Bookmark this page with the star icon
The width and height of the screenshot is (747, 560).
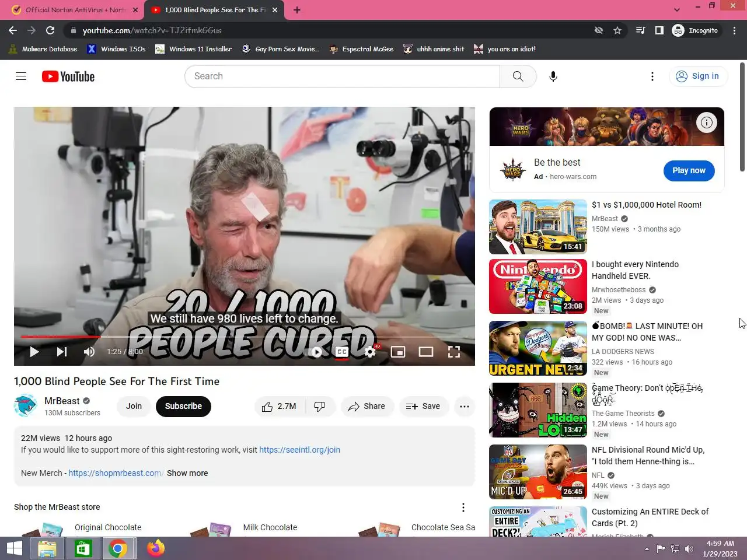click(617, 30)
